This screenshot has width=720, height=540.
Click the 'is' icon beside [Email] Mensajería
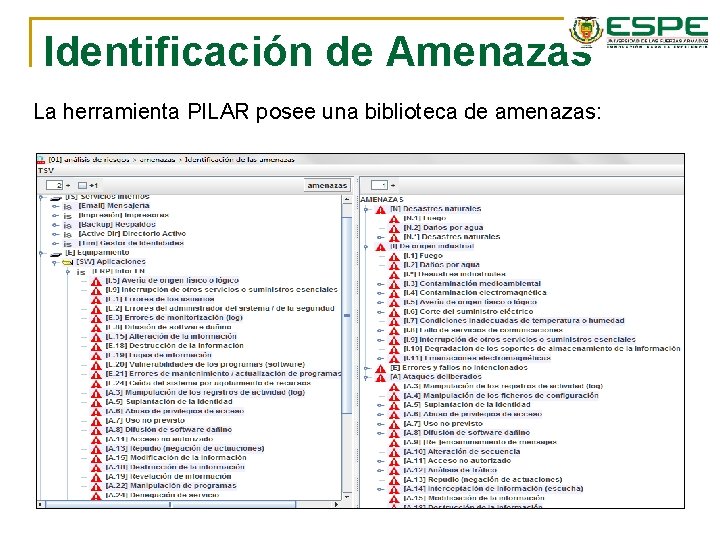(x=68, y=207)
